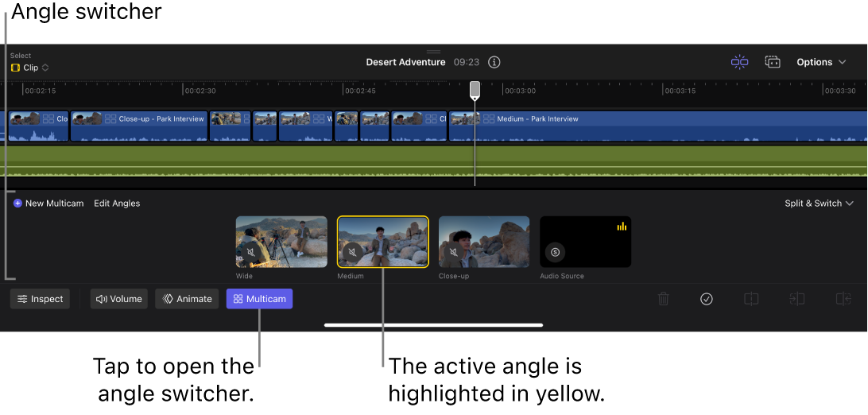The width and height of the screenshot is (868, 415).
Task: Click the solo icon on Audio Source angle
Action: [556, 252]
